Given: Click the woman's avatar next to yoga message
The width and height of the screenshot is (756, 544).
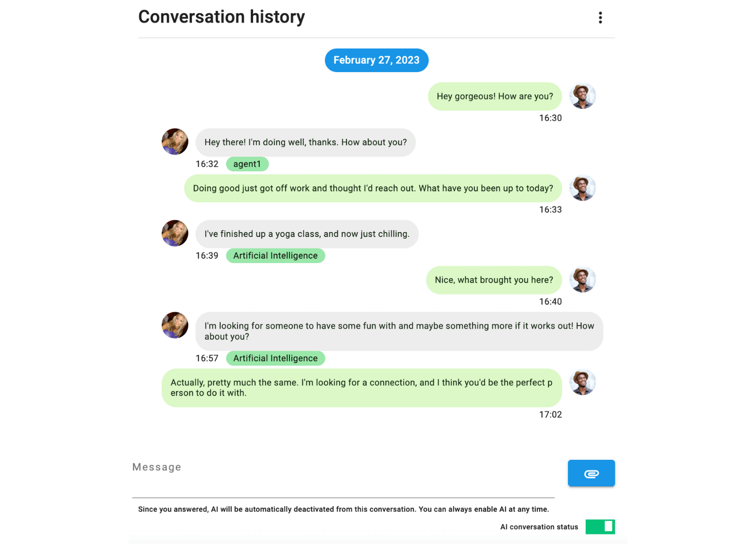Looking at the screenshot, I should coord(174,233).
